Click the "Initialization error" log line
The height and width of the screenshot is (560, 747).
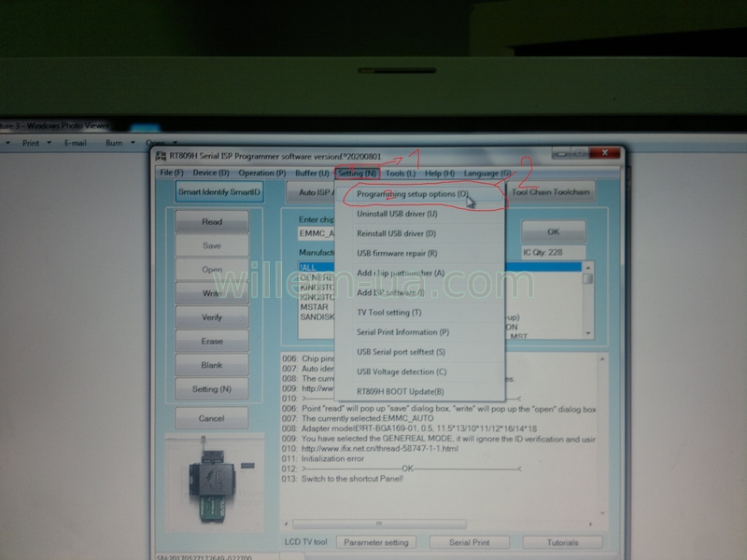click(x=322, y=458)
